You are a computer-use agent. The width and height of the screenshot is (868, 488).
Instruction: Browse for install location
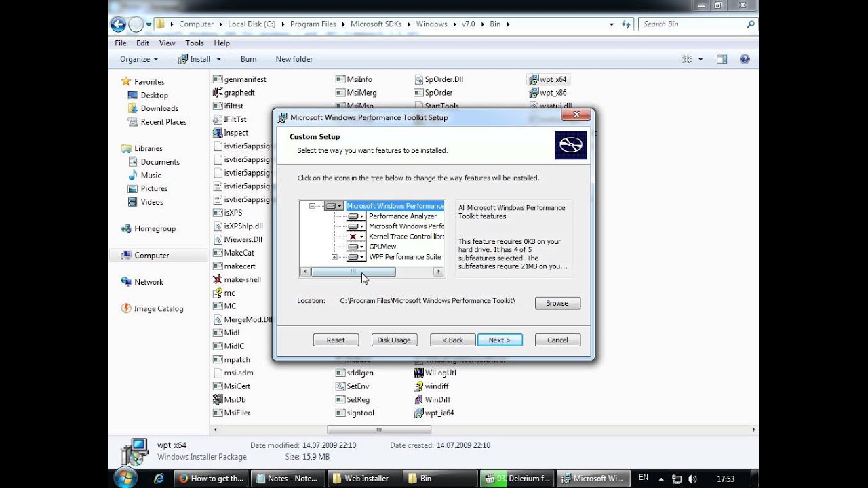(557, 303)
